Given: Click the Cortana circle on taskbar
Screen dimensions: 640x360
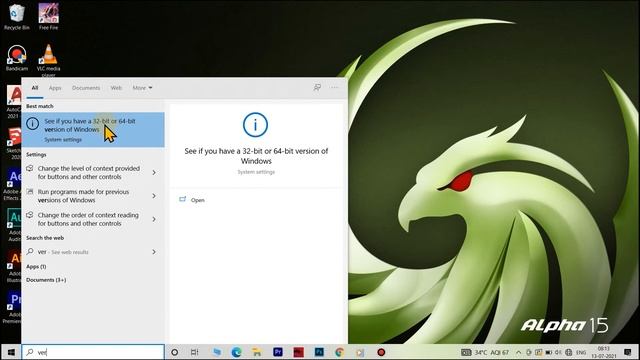Looking at the screenshot, I should coord(174,352).
